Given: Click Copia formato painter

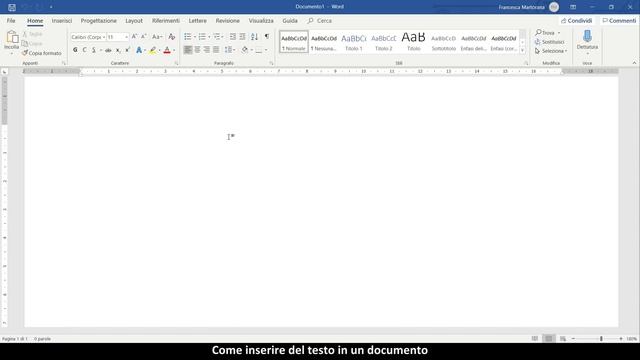Looking at the screenshot, I should [42, 53].
